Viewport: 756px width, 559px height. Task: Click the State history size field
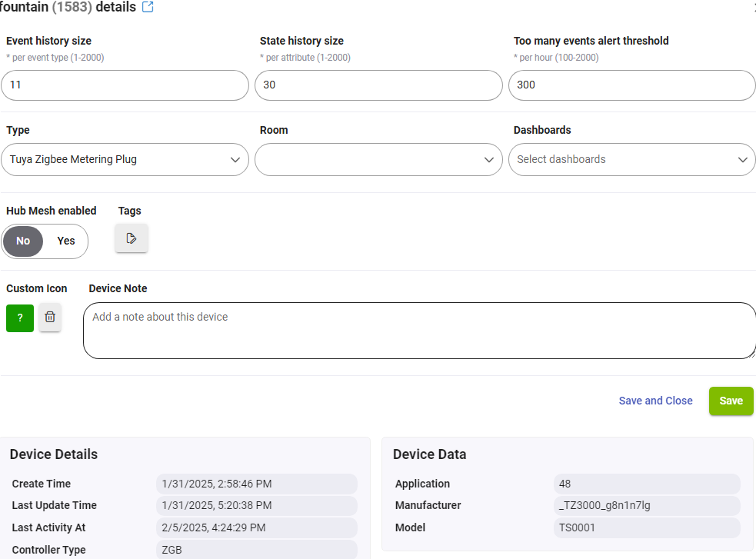click(x=378, y=85)
